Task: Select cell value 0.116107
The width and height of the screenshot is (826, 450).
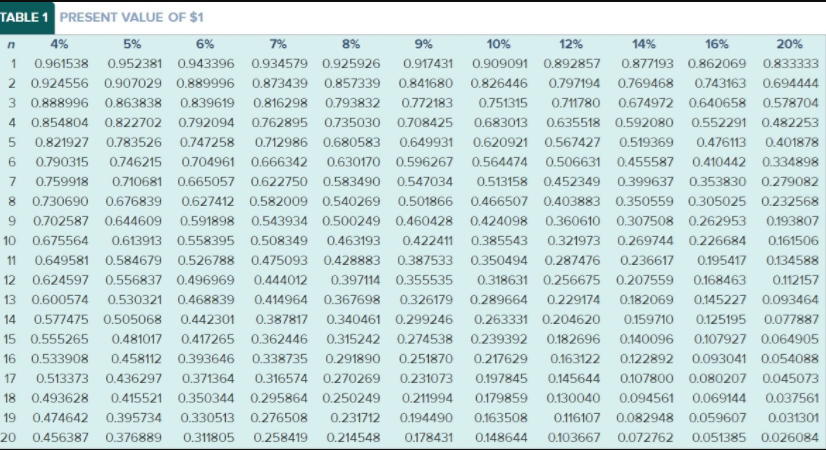Action: click(577, 418)
